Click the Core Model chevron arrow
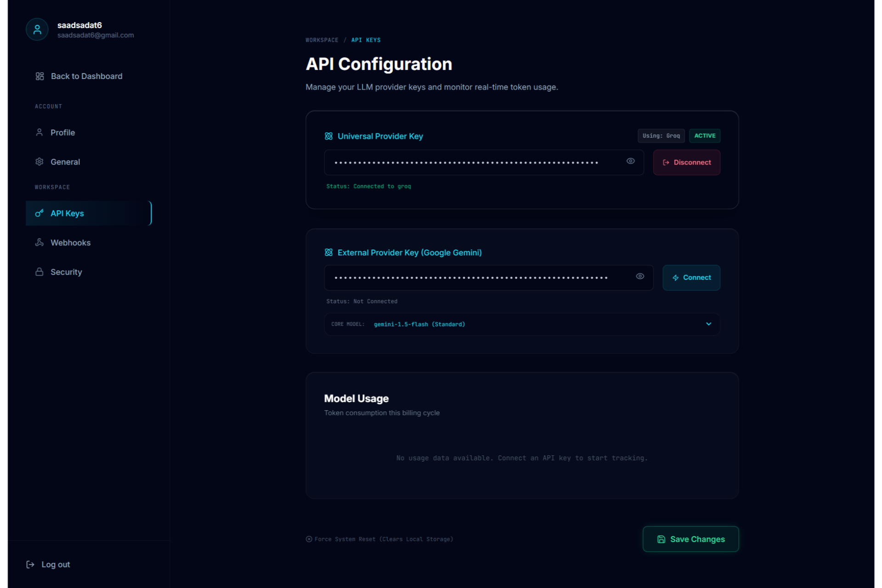 tap(708, 324)
